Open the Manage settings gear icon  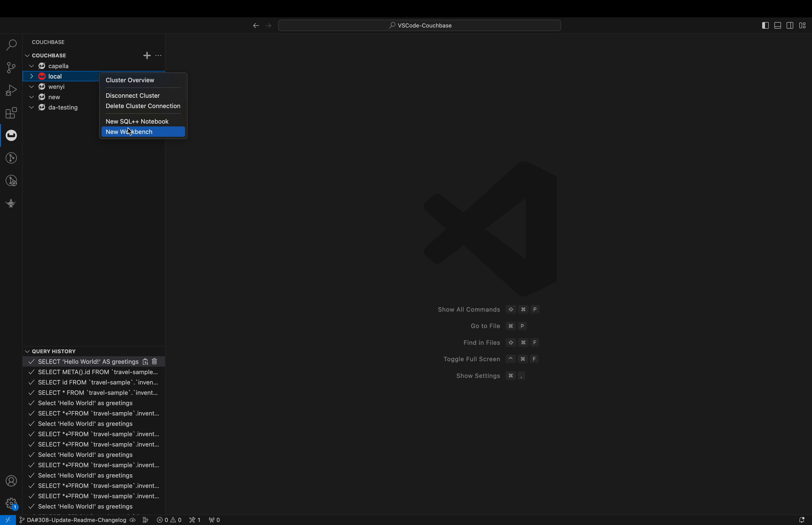tap(11, 503)
